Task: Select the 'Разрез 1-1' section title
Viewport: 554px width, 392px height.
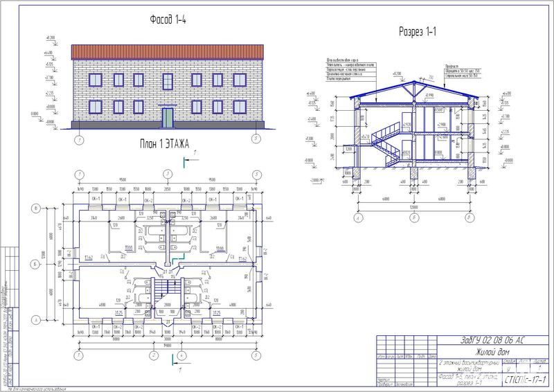Action: tap(416, 31)
